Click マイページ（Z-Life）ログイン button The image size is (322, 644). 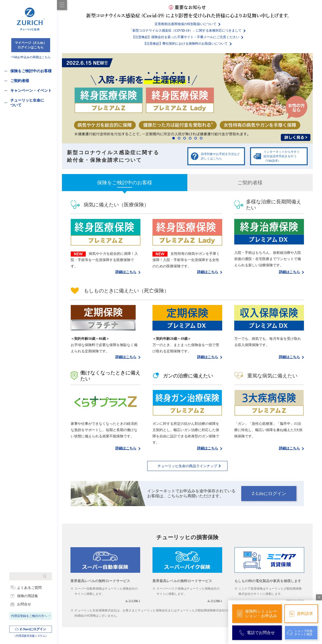click(x=31, y=45)
